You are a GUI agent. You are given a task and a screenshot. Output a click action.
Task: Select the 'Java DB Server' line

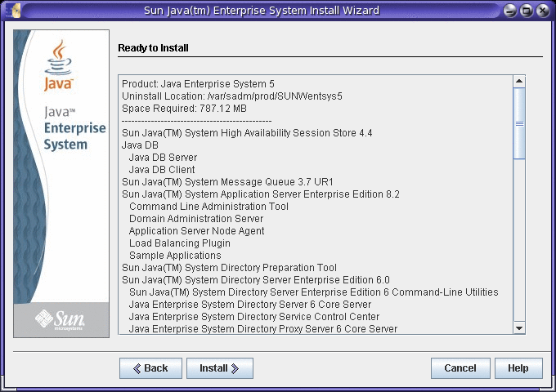(x=163, y=158)
